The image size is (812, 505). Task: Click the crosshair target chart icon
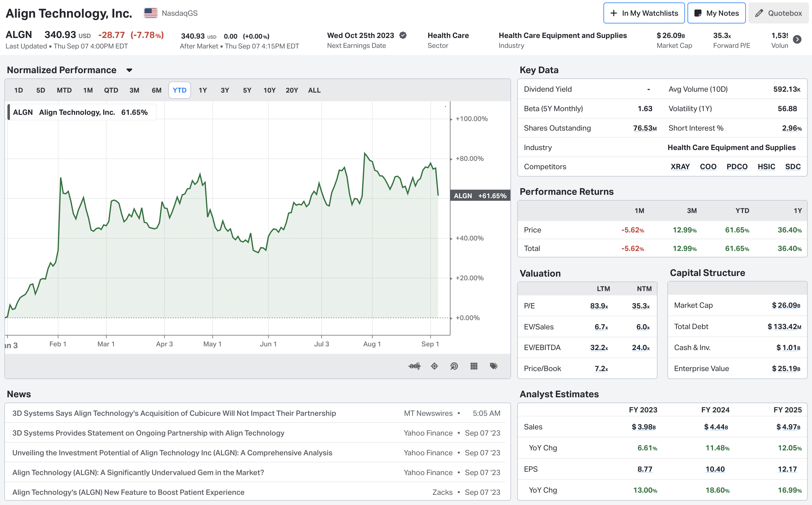point(434,366)
